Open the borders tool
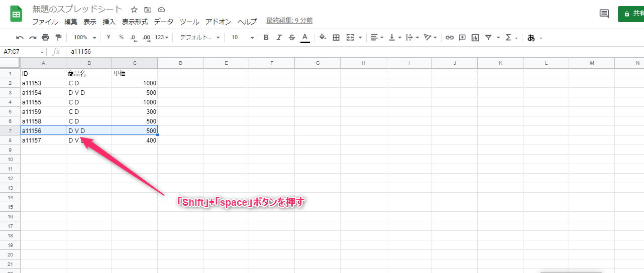The height and width of the screenshot is (273, 644). coord(336,37)
